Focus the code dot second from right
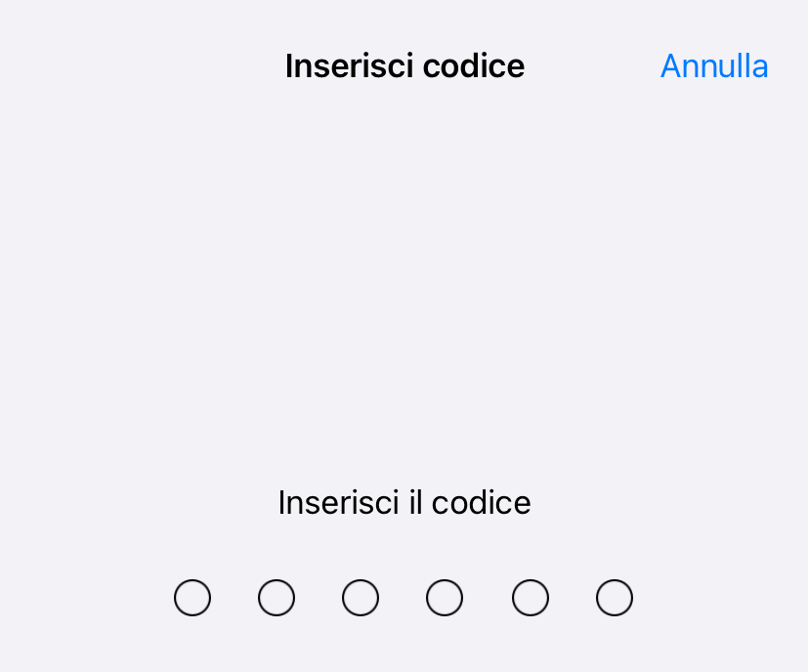Image resolution: width=808 pixels, height=672 pixels. click(x=531, y=598)
